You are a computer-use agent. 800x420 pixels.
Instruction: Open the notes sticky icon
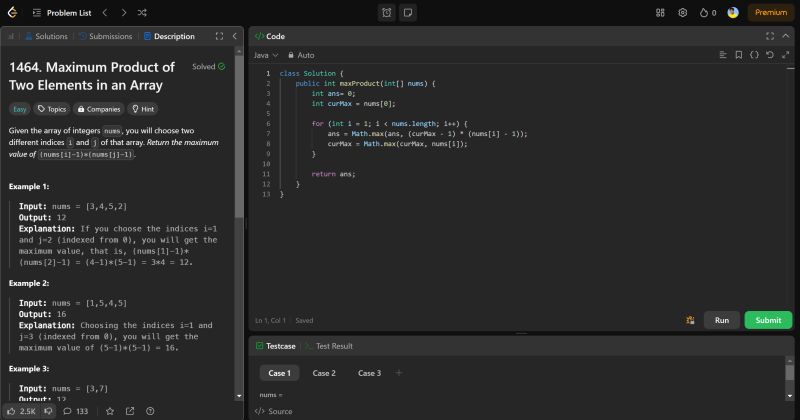pyautogui.click(x=408, y=13)
